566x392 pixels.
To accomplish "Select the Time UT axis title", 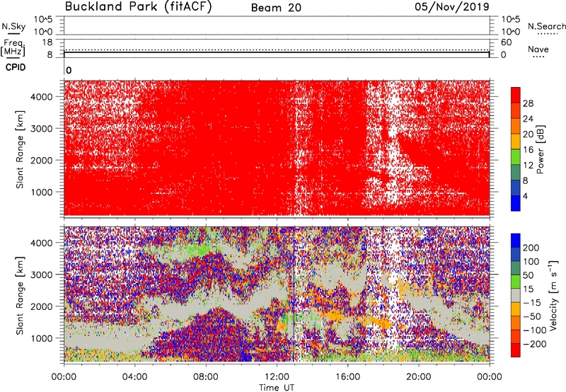I will click(277, 388).
